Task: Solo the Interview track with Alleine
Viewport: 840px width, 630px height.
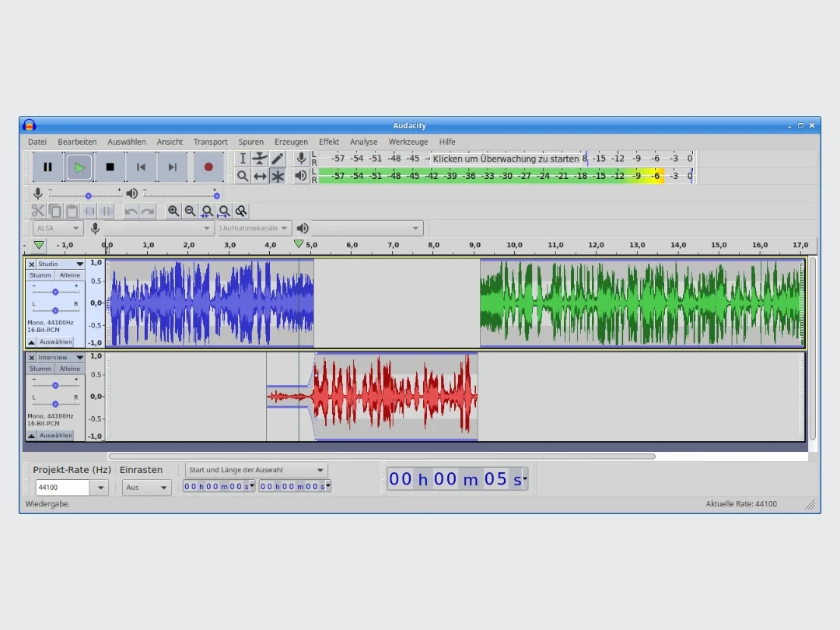Action: (70, 369)
